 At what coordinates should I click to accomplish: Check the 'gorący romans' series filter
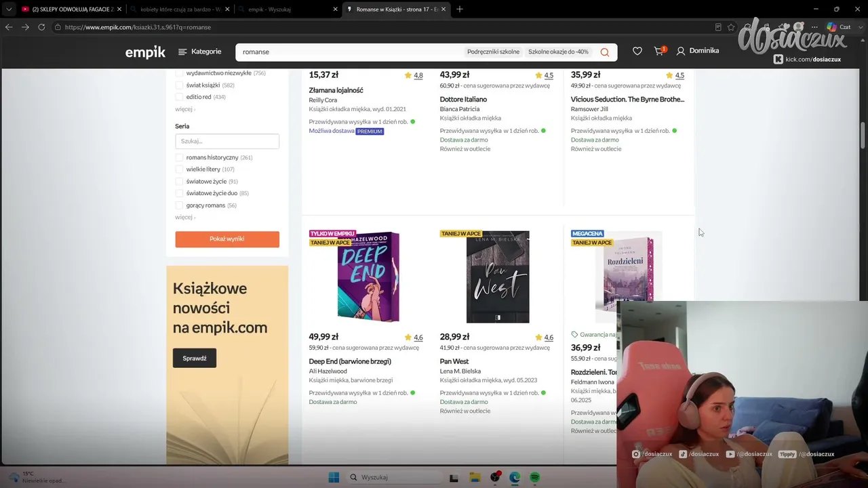pyautogui.click(x=179, y=205)
